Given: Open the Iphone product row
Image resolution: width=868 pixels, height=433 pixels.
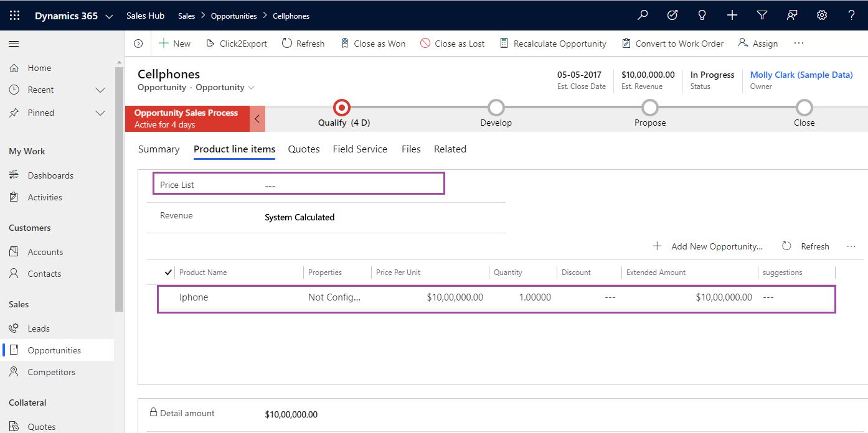Looking at the screenshot, I should click(496, 299).
